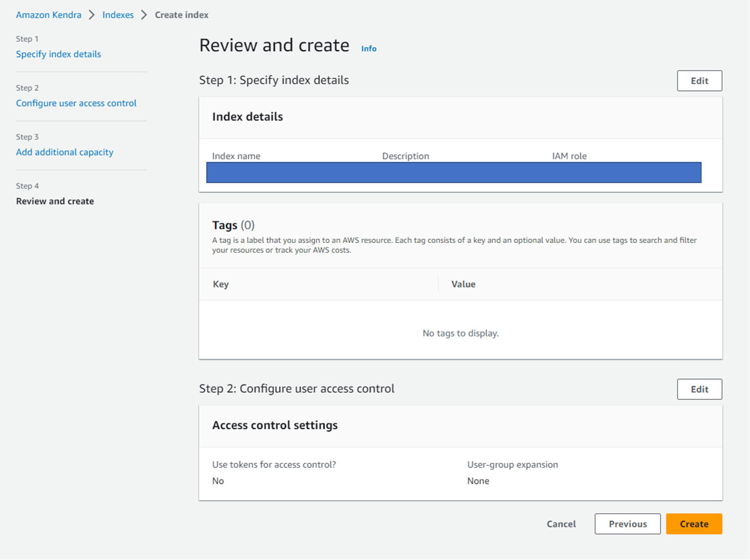Edit Step 1 Specify index details
Image resolution: width=750 pixels, height=560 pixels.
(699, 81)
